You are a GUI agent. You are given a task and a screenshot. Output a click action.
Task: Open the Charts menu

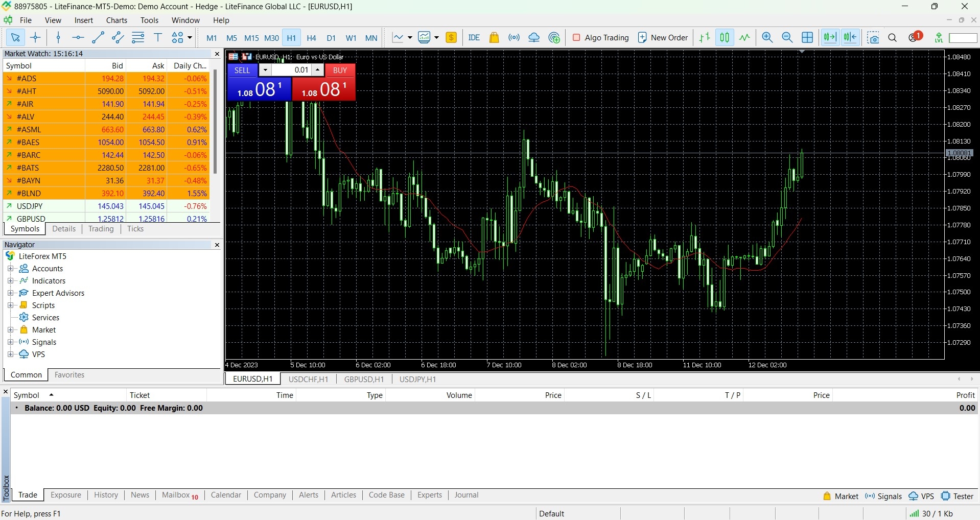pyautogui.click(x=116, y=20)
